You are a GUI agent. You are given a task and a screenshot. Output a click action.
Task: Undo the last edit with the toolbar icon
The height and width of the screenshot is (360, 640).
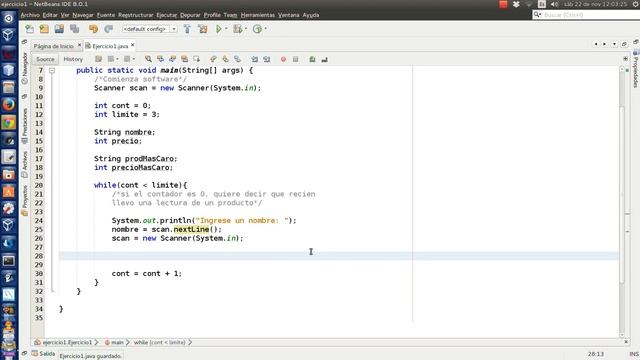click(x=93, y=29)
